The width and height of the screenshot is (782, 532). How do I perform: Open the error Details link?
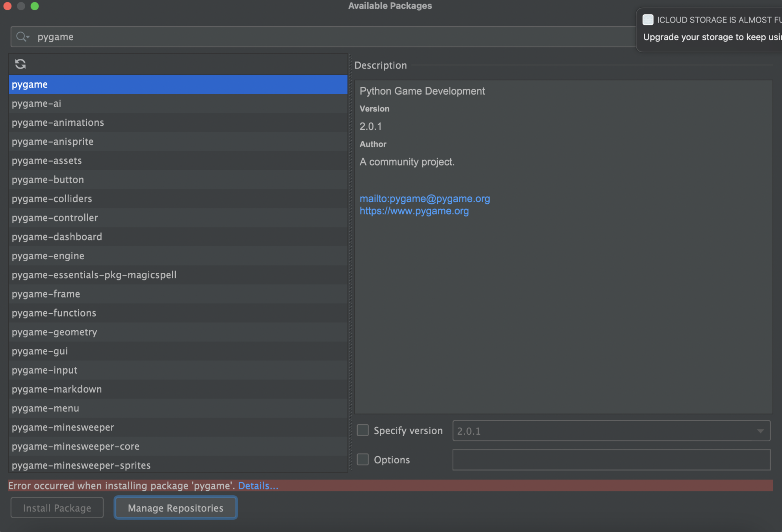pyautogui.click(x=258, y=486)
